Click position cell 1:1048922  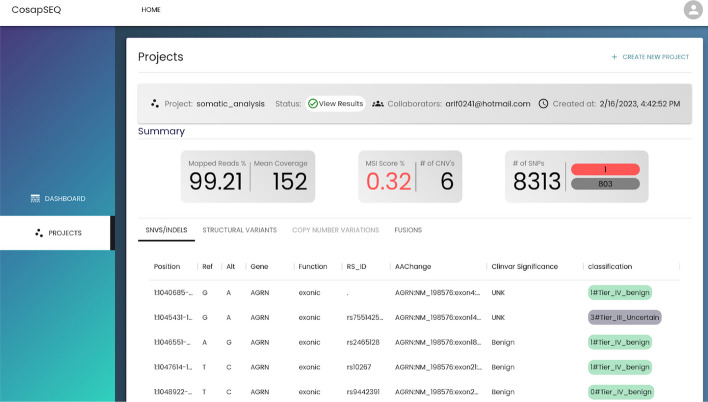click(x=173, y=392)
